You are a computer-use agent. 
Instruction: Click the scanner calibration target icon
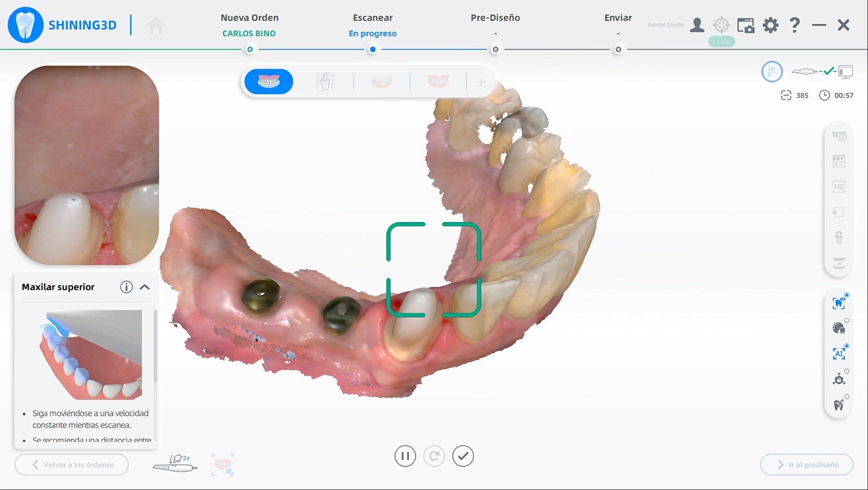click(x=721, y=25)
